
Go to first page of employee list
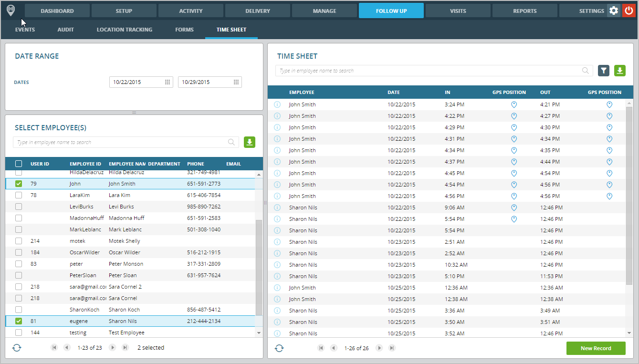click(x=54, y=348)
